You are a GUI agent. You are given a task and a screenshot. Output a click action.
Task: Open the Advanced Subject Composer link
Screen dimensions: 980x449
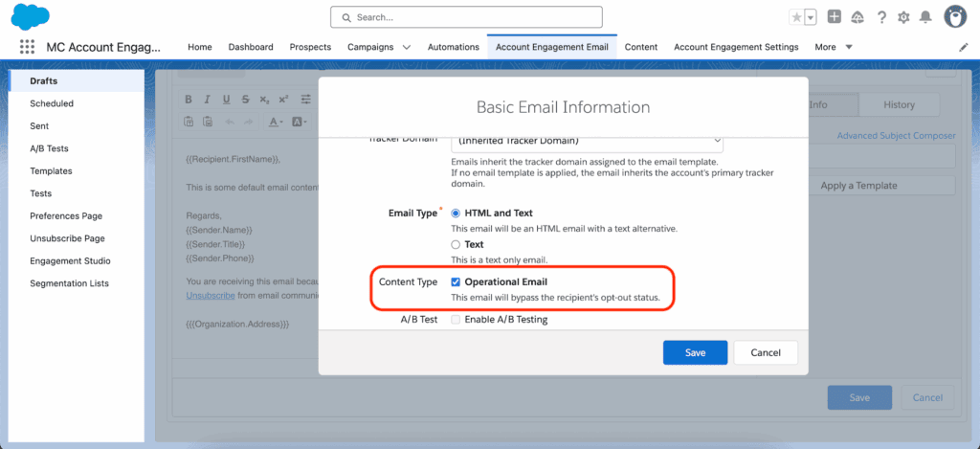coord(896,136)
